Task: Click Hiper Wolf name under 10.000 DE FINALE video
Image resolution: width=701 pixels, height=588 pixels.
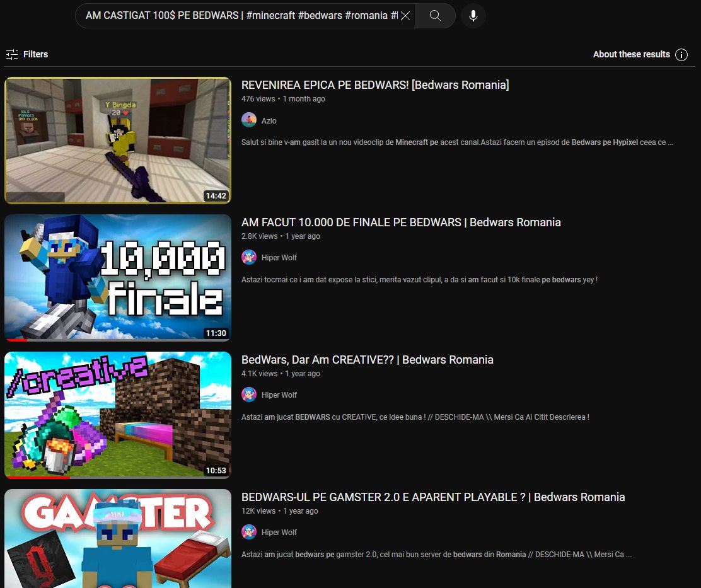Action: coord(279,257)
